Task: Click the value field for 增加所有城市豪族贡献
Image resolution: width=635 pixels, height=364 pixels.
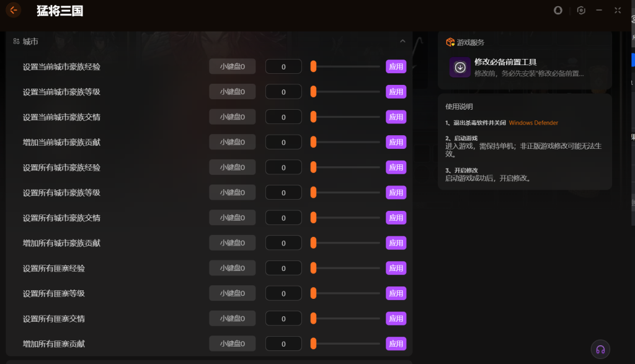Action: 283,243
